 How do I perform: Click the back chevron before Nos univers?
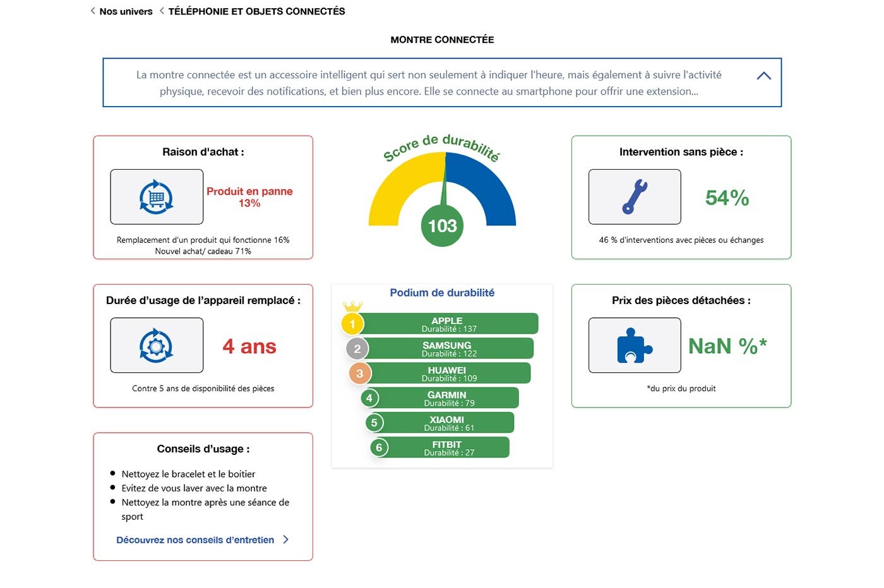tap(93, 11)
